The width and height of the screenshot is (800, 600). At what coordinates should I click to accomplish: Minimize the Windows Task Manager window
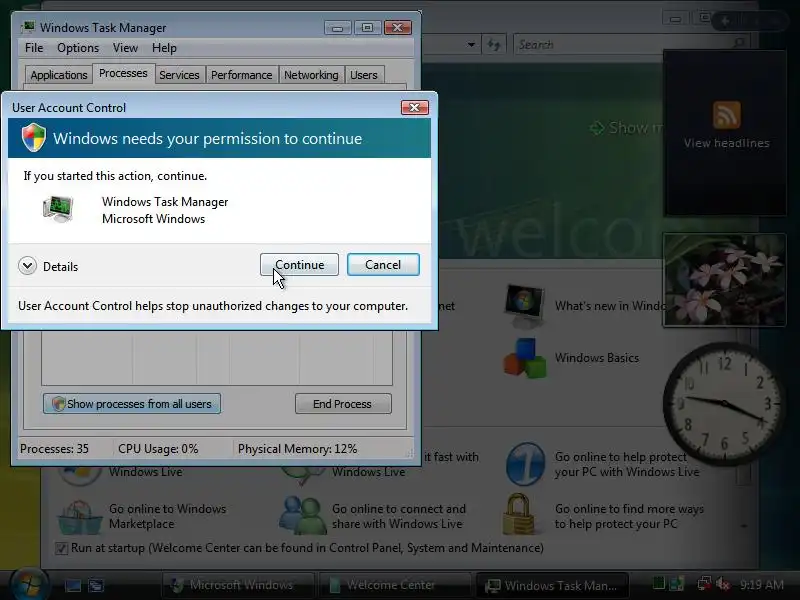[x=337, y=28]
